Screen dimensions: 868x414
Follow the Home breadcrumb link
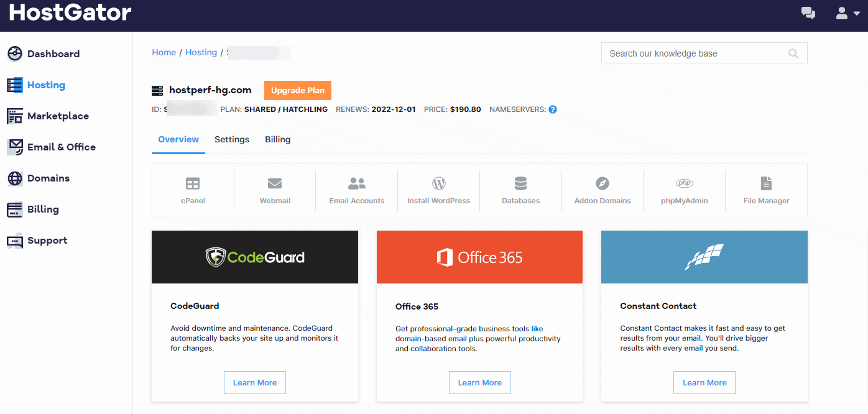click(164, 53)
